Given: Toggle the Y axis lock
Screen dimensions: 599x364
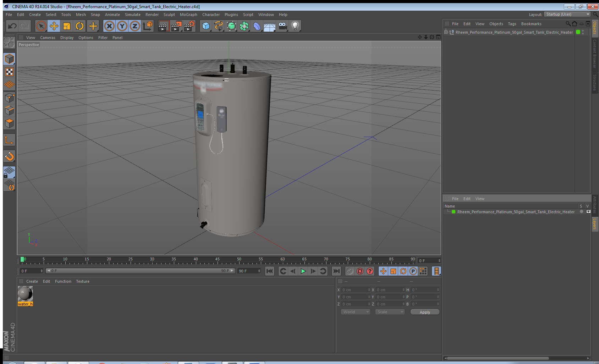Looking at the screenshot, I should pos(122,26).
